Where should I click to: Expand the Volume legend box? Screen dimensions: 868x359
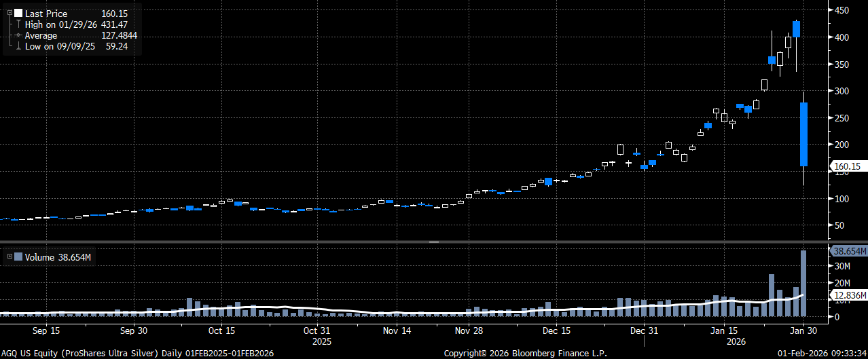pos(10,257)
